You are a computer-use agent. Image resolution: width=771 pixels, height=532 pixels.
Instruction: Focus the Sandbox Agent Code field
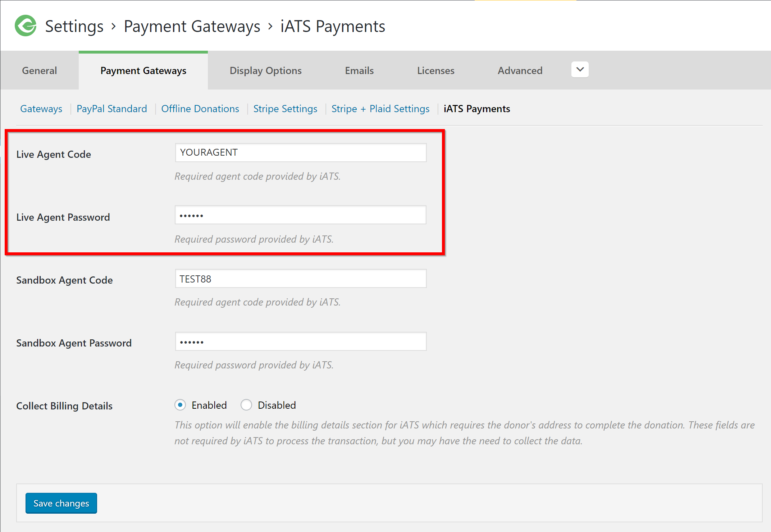tap(301, 279)
